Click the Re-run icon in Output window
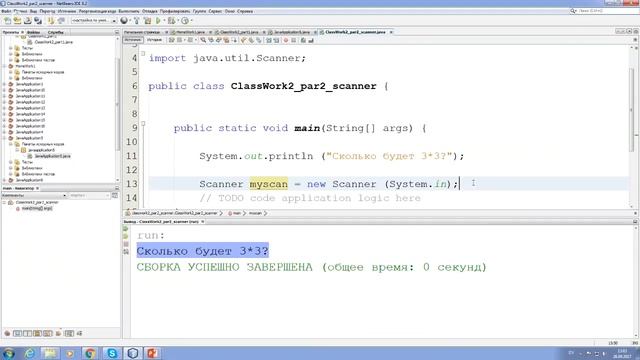Viewport: 640px width, 360px height. pos(126,229)
